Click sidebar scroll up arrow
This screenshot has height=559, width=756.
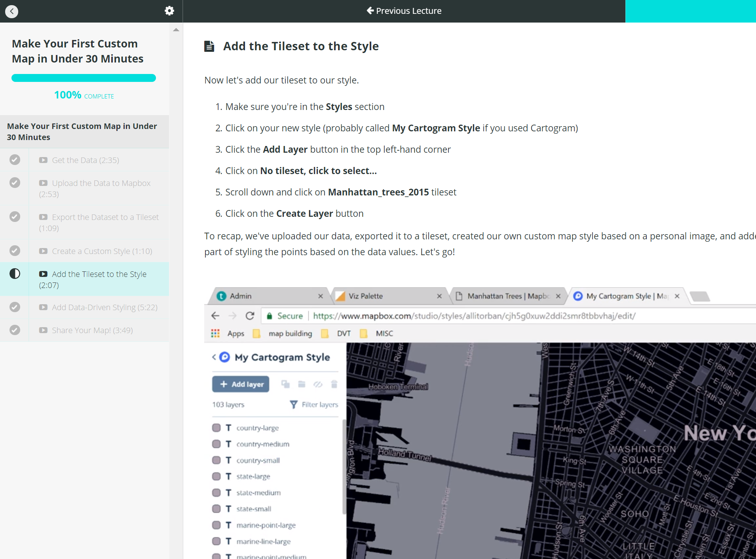pyautogui.click(x=176, y=30)
